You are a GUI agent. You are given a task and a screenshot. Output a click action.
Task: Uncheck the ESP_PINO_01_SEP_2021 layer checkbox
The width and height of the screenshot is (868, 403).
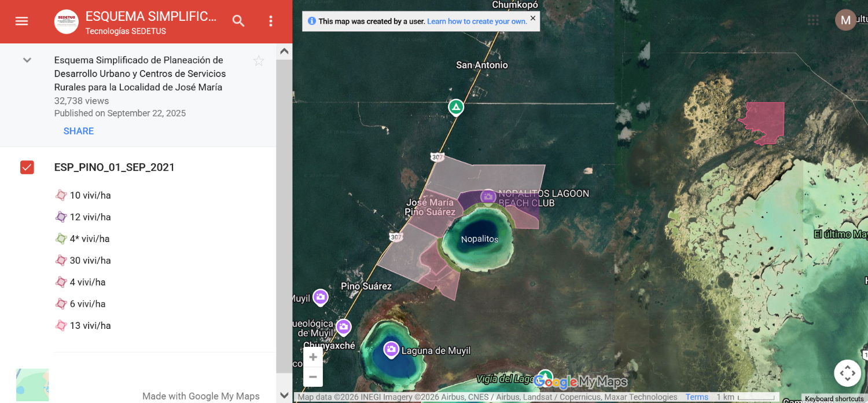(27, 167)
